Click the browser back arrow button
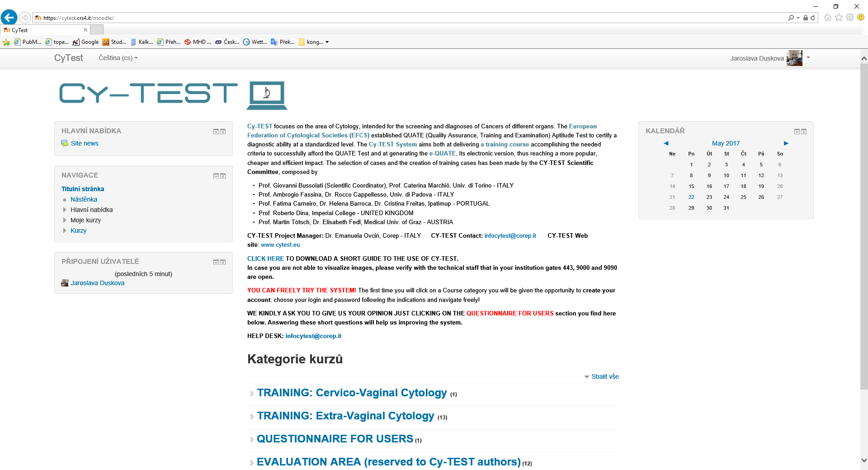The image size is (868, 470). (x=9, y=18)
